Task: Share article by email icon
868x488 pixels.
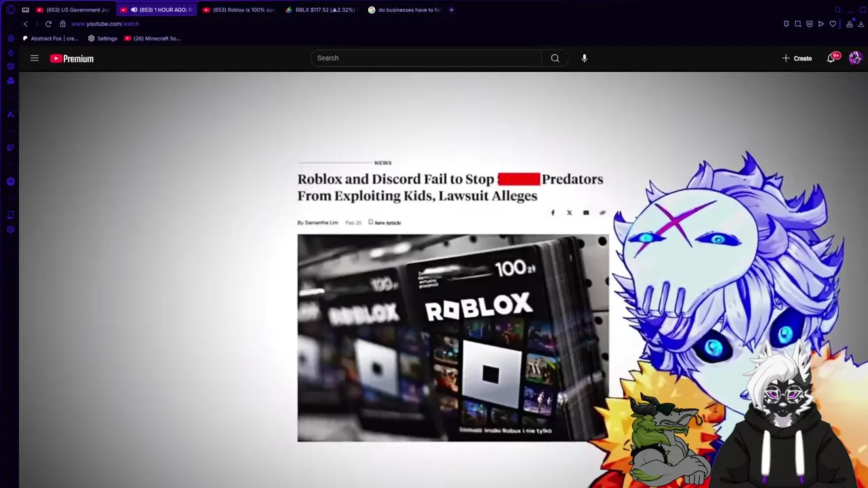Action: (x=586, y=213)
